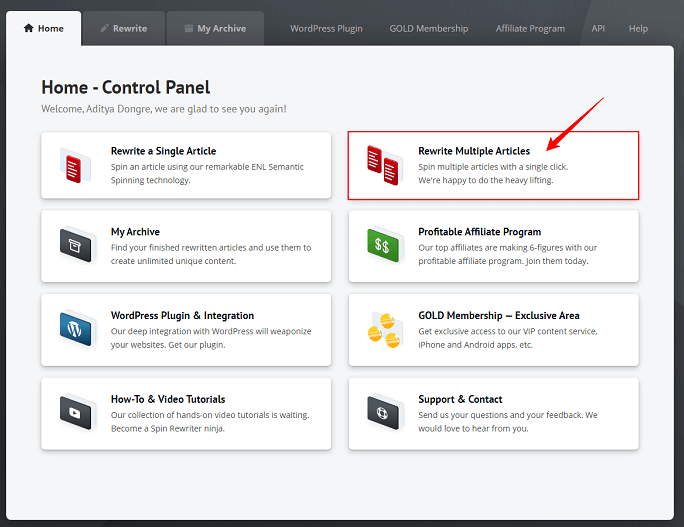Image resolution: width=684 pixels, height=527 pixels.
Task: Open the API menu item
Action: pyautogui.click(x=598, y=28)
